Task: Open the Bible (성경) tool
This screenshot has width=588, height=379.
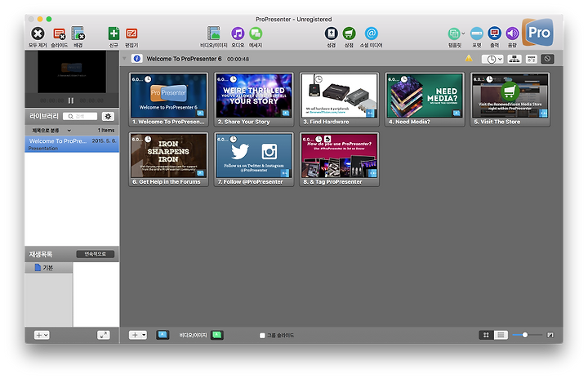Action: click(331, 33)
